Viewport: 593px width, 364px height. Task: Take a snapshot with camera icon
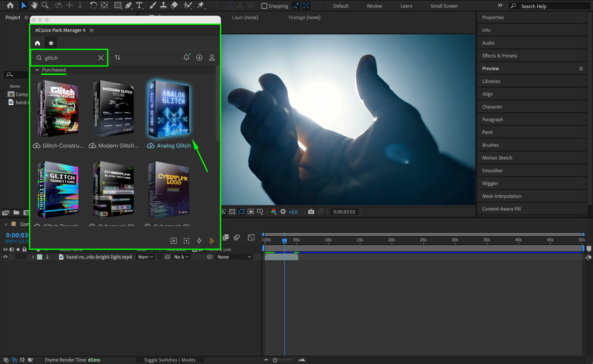[311, 212]
